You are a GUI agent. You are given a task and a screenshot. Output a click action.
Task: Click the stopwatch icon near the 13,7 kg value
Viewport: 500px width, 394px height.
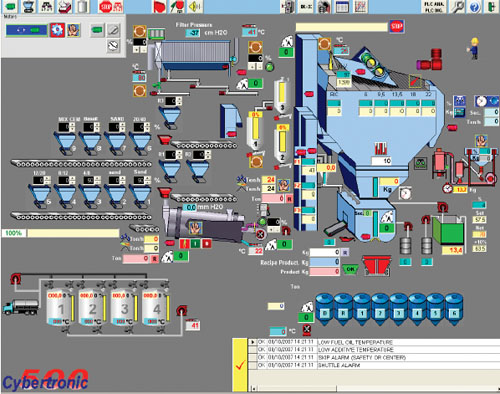448,189
